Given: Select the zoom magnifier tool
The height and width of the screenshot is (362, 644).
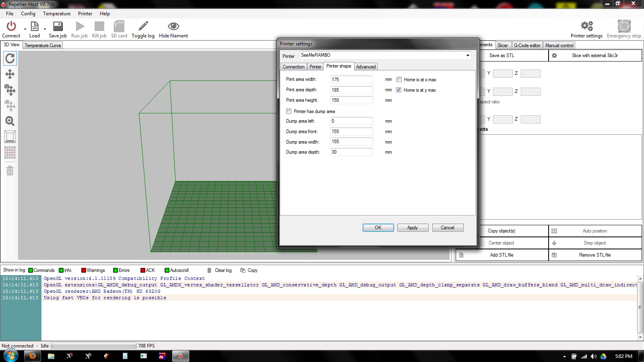Looking at the screenshot, I should [x=10, y=121].
